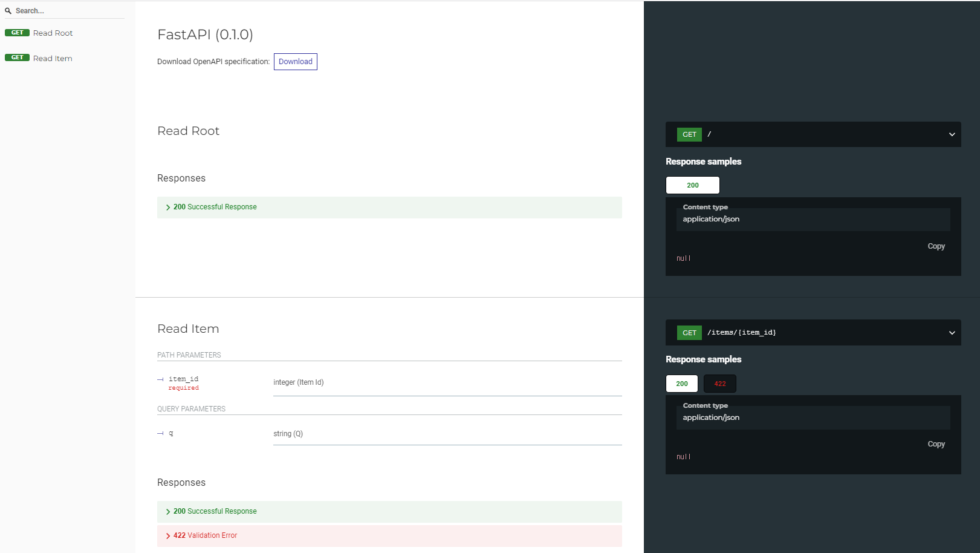Image resolution: width=980 pixels, height=553 pixels.
Task: Expand the GET / endpoint dropdown
Action: (x=952, y=134)
